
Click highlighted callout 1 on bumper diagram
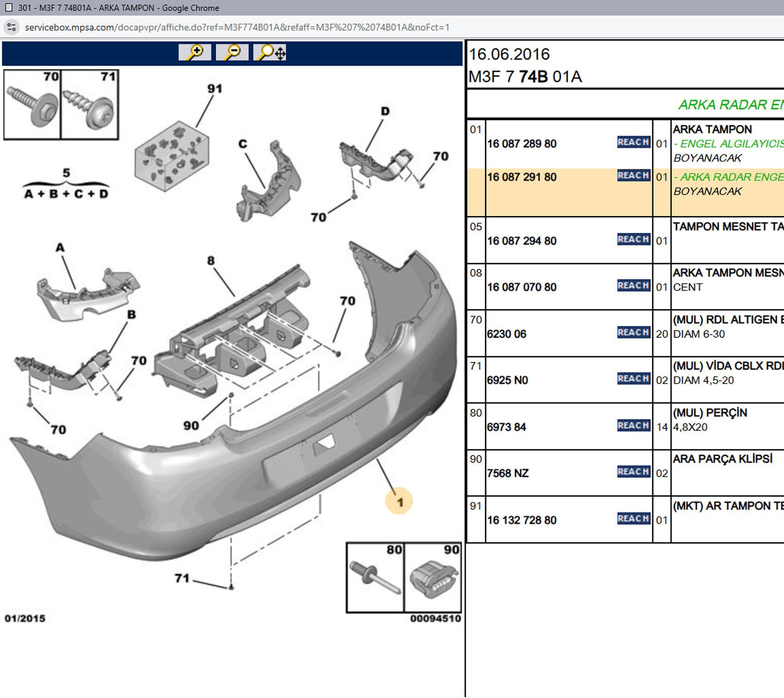coord(400,502)
